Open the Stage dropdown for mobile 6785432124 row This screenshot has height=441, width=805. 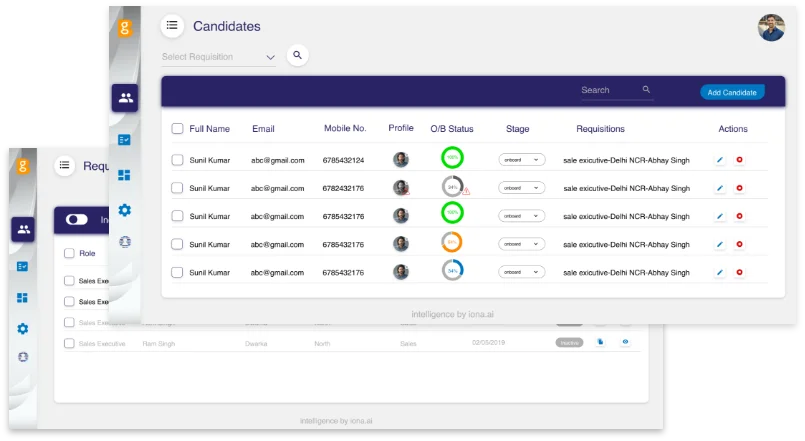pyautogui.click(x=522, y=160)
